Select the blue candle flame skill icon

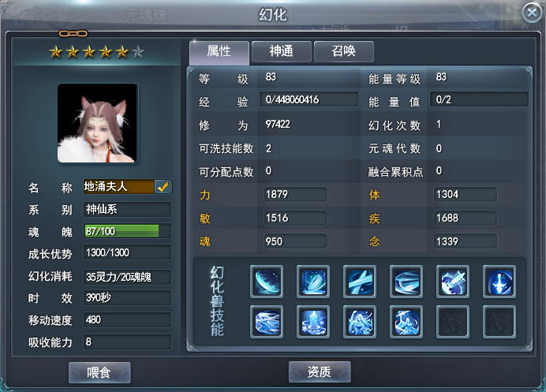click(313, 322)
